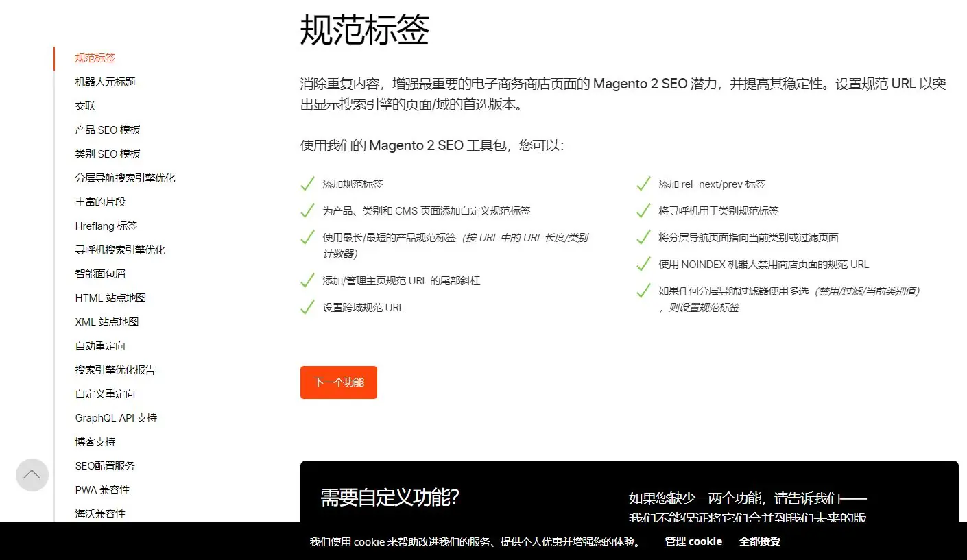Open the 机器人元标题 sidebar item

[x=105, y=82]
